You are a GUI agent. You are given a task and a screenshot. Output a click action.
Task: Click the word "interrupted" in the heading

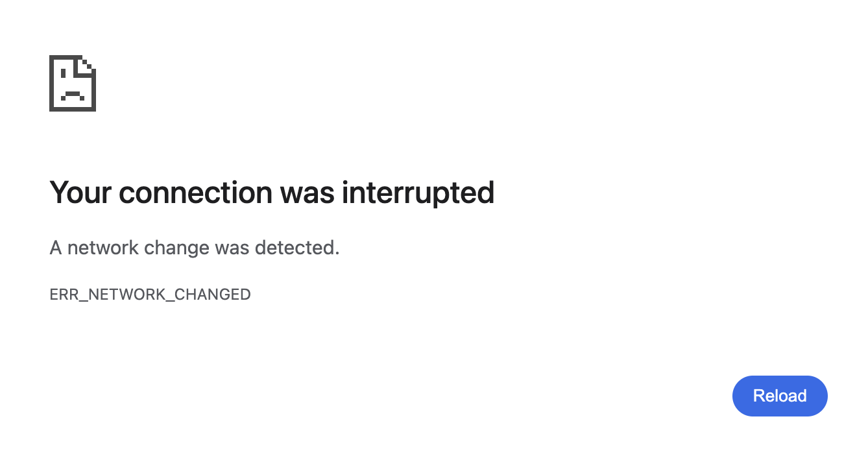point(418,193)
